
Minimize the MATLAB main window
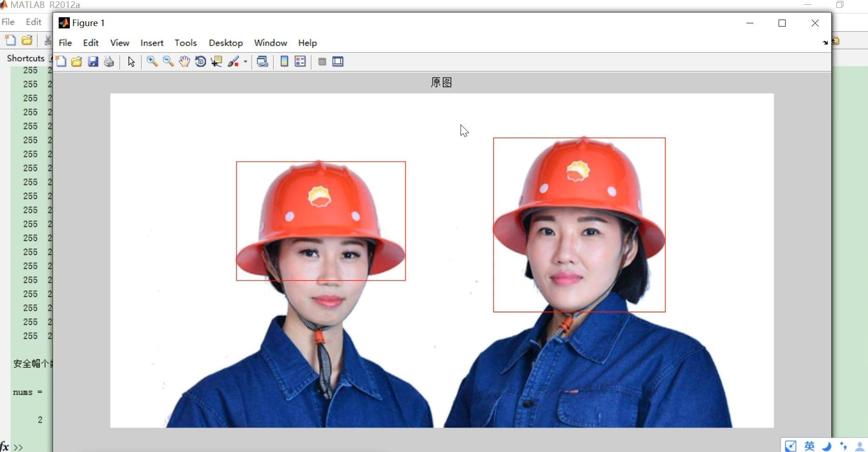click(x=808, y=5)
